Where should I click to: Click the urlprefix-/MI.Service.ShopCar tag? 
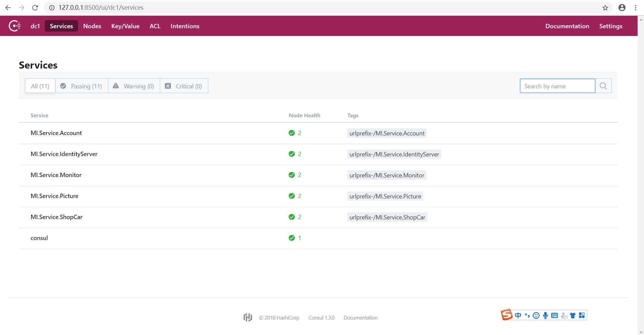click(387, 217)
